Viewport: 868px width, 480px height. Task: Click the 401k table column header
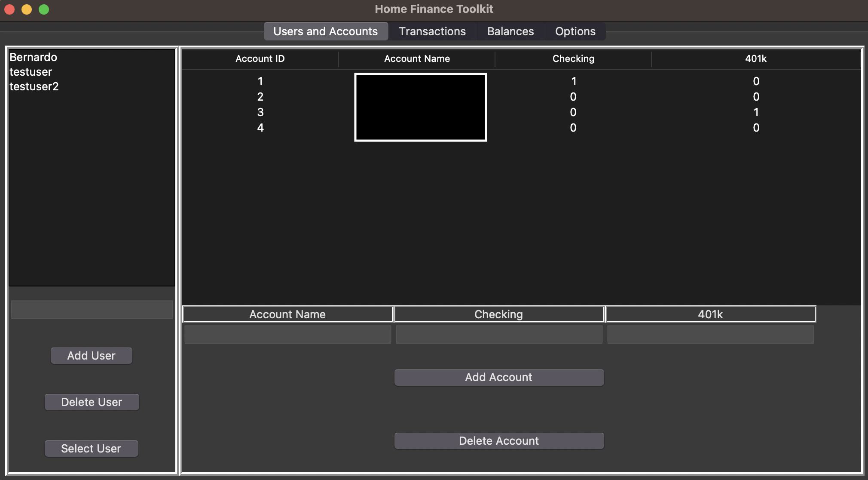click(x=756, y=59)
